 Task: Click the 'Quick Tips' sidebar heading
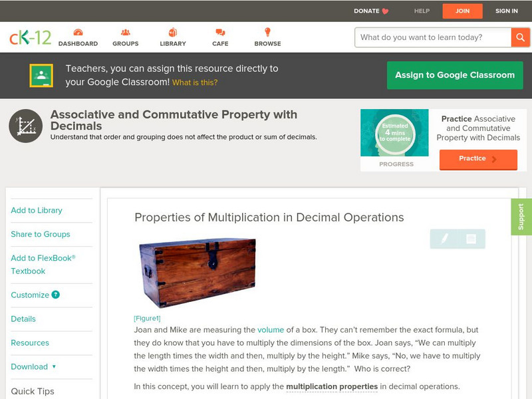pos(32,391)
